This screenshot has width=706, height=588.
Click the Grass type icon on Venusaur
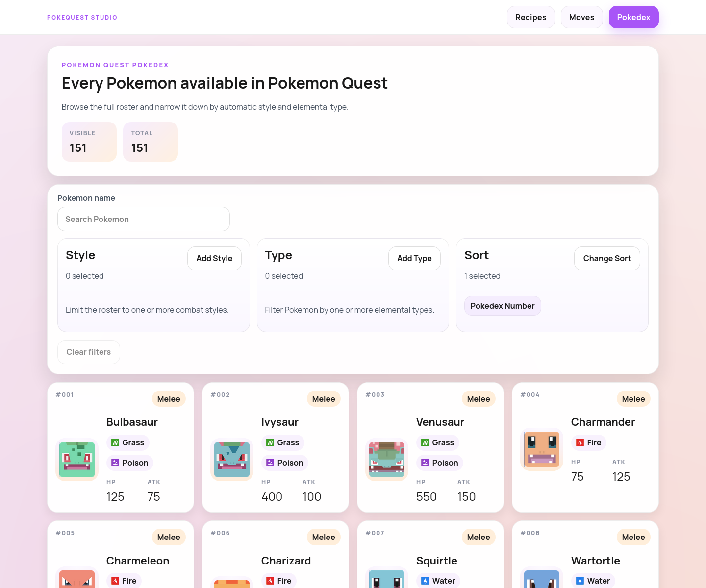pos(425,442)
